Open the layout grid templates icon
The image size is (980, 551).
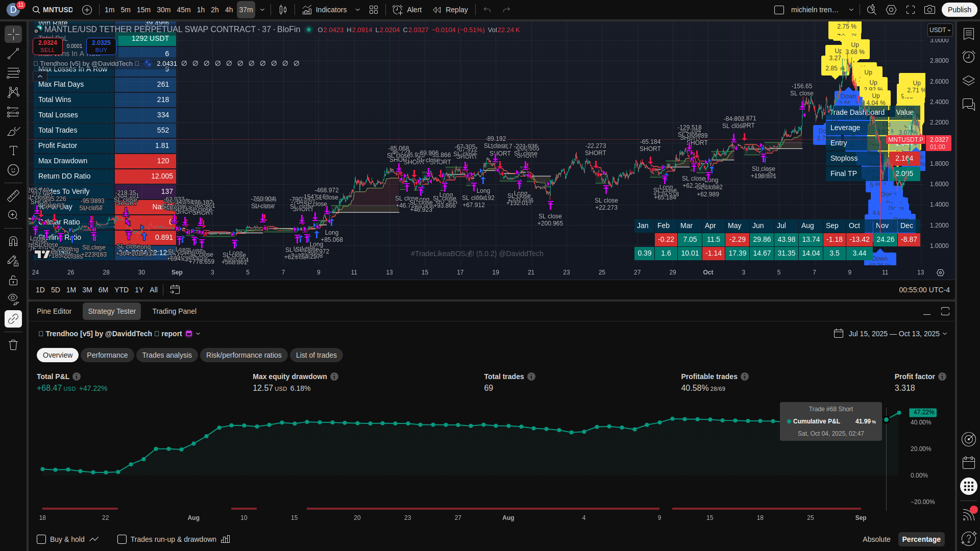pos(374,10)
